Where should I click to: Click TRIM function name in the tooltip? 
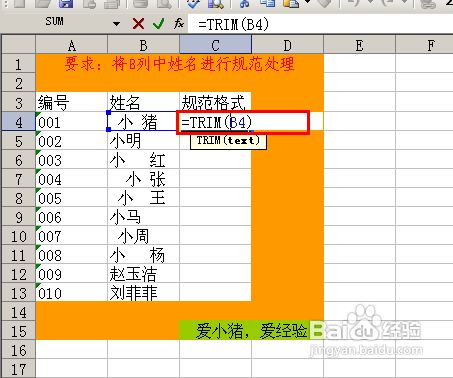coord(209,140)
